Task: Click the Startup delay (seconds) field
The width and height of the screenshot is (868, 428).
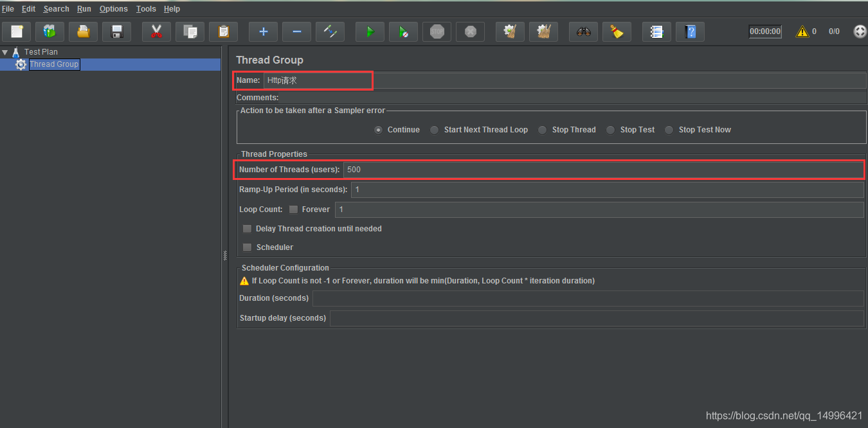Action: [x=597, y=318]
